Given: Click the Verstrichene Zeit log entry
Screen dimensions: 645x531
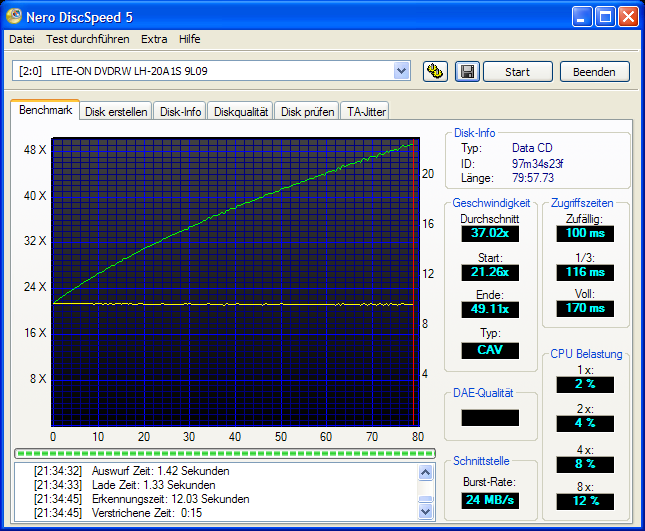Looking at the screenshot, I should 118,513.
